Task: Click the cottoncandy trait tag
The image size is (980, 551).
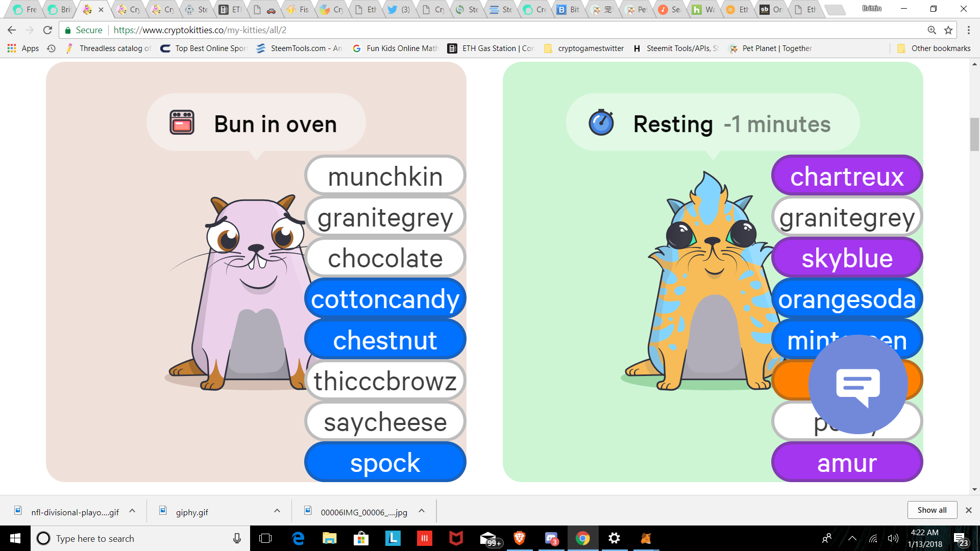Action: 385,298
